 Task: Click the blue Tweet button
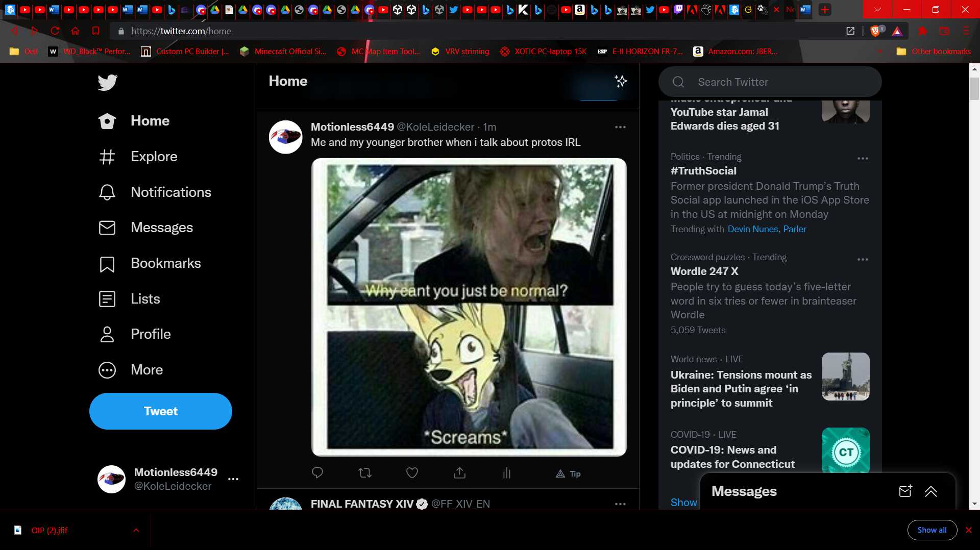[161, 411]
